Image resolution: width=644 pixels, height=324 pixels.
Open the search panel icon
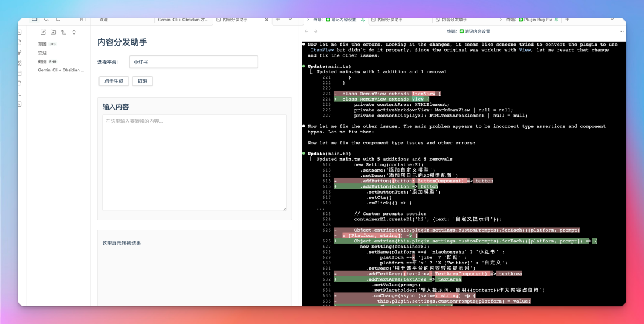pos(47,19)
